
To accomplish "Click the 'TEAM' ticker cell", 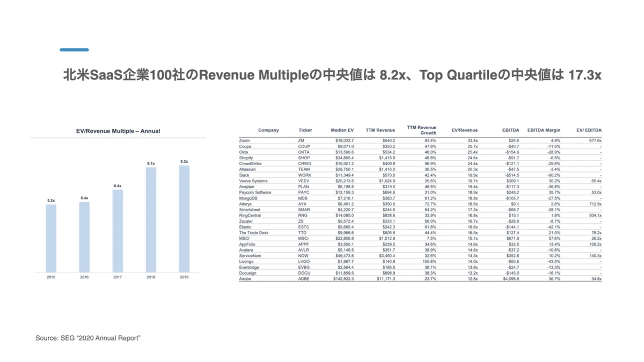I will [x=304, y=169].
